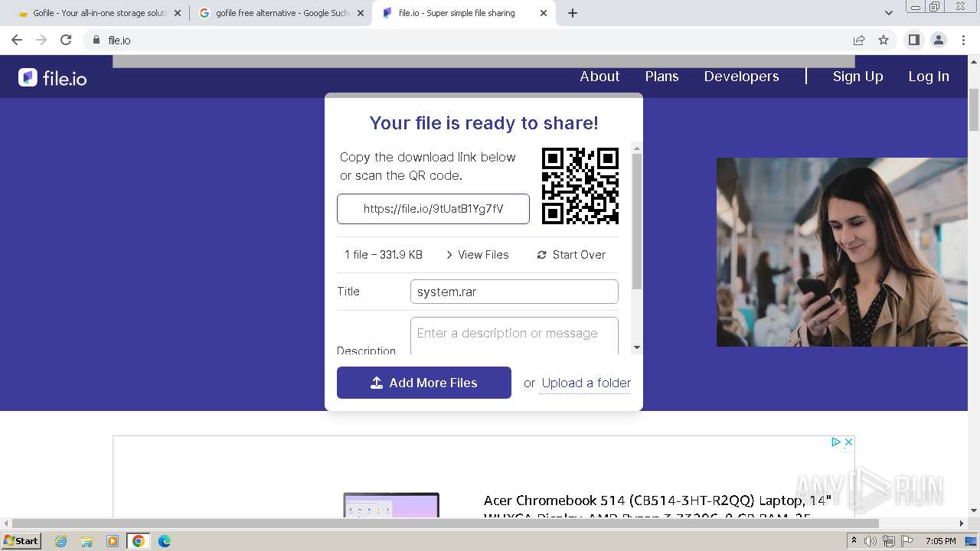Open the About page

(599, 77)
